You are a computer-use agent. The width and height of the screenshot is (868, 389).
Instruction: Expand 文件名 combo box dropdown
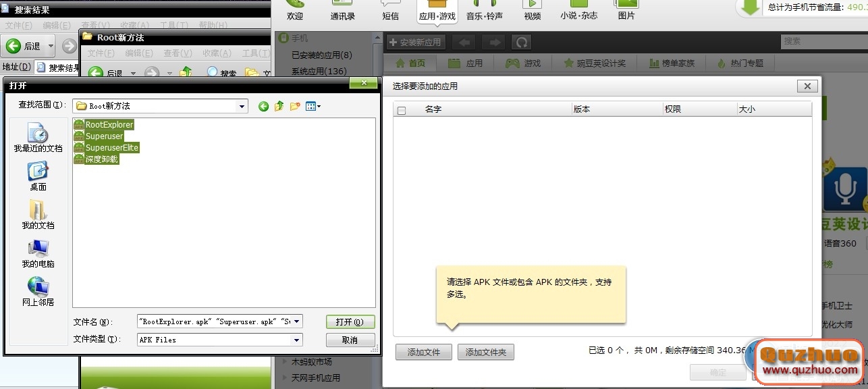point(297,321)
